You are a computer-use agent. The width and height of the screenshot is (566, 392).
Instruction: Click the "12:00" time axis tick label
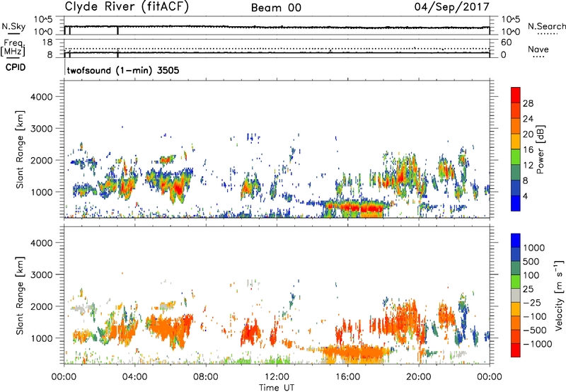coord(277,377)
